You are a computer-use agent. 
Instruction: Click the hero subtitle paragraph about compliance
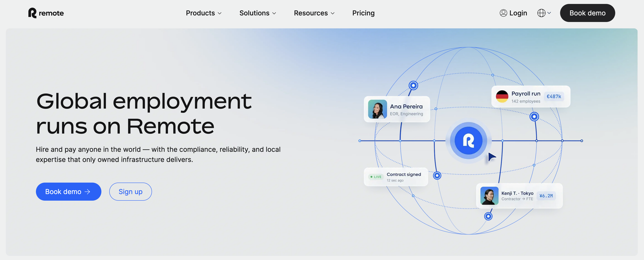[158, 154]
